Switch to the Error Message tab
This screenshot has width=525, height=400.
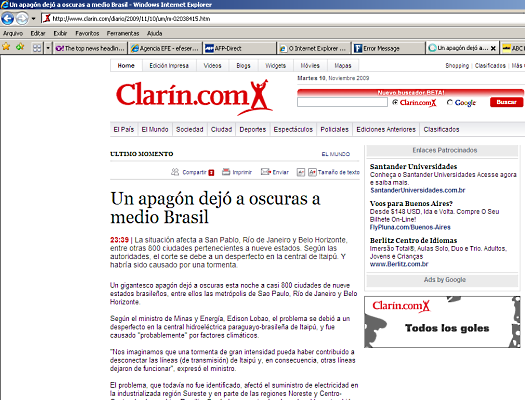click(x=388, y=48)
